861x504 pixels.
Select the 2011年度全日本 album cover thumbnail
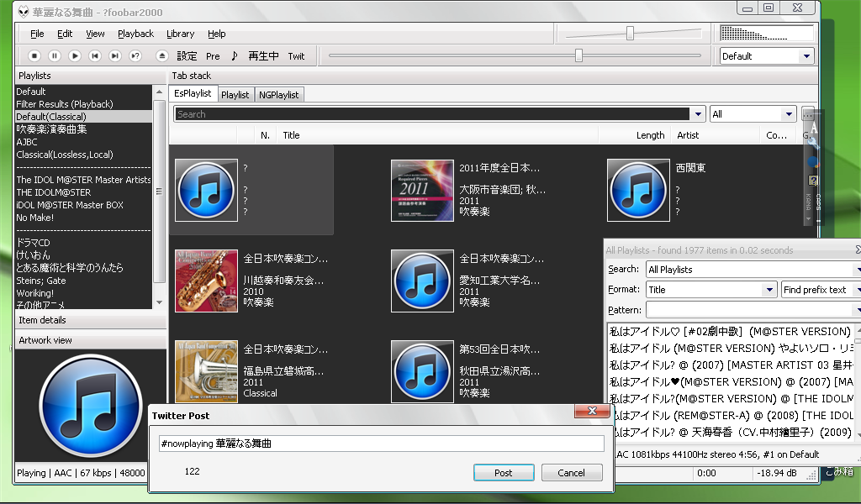(422, 191)
